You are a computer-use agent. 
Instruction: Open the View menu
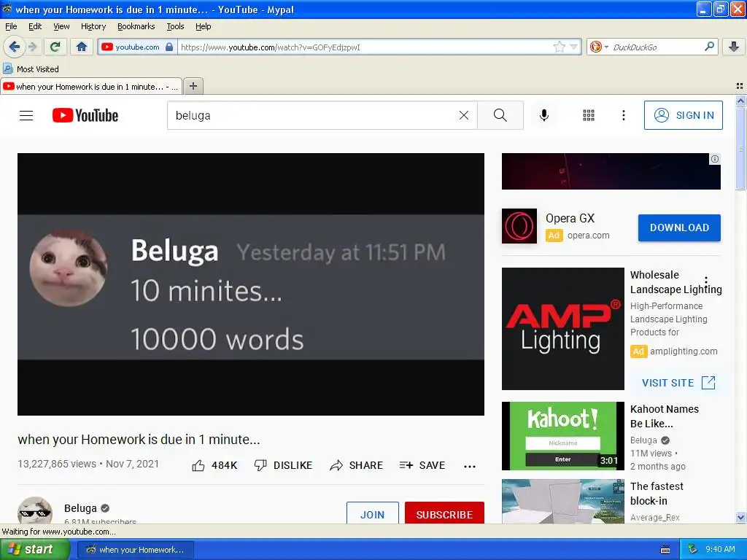61,26
